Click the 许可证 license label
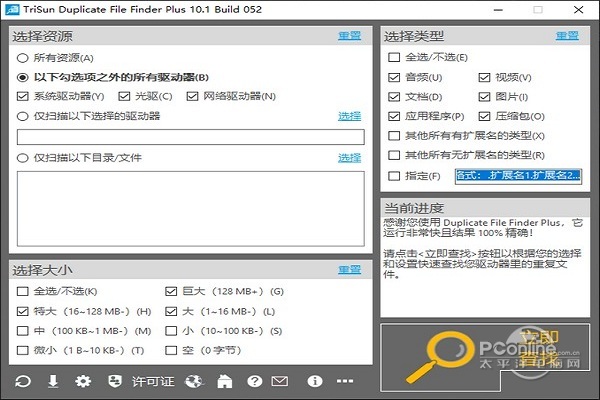Screen dimensions: 600x400 tap(153, 381)
